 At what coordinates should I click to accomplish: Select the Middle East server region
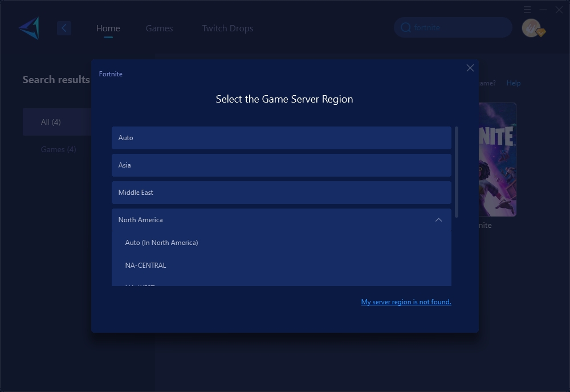coord(282,193)
